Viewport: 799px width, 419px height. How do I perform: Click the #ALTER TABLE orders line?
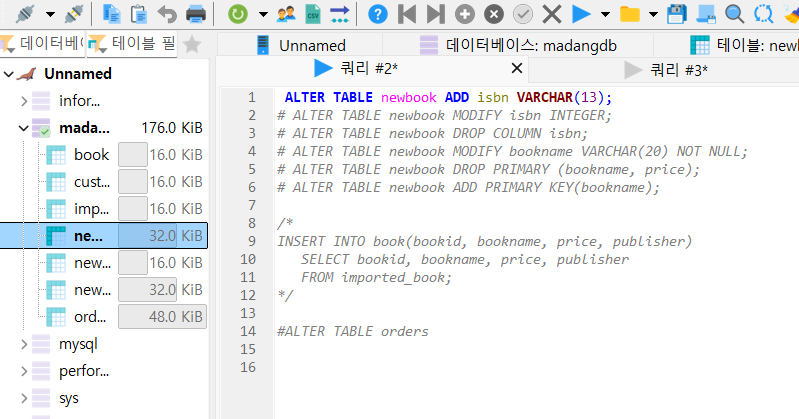click(x=353, y=331)
